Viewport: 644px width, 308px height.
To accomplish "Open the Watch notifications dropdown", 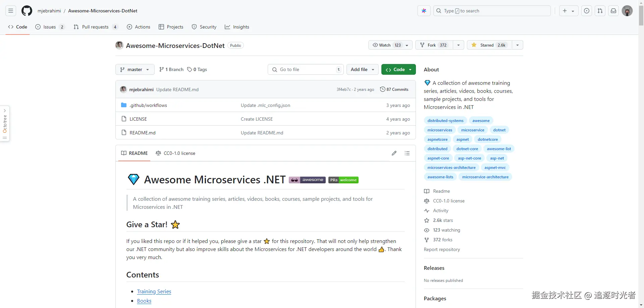I will coord(390,45).
